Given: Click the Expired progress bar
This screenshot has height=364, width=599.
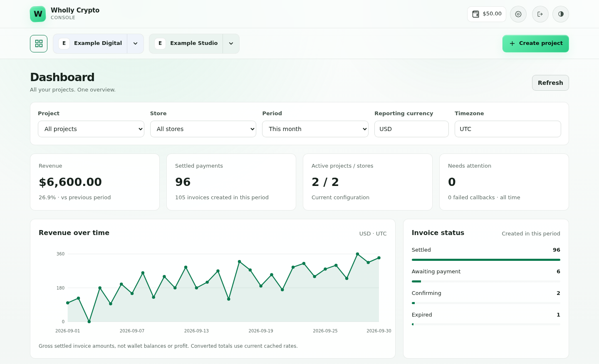Looking at the screenshot, I should coord(486,324).
